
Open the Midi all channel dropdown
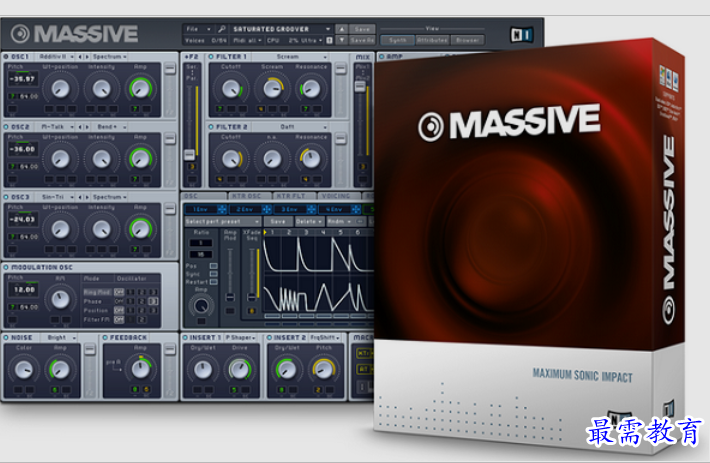248,40
